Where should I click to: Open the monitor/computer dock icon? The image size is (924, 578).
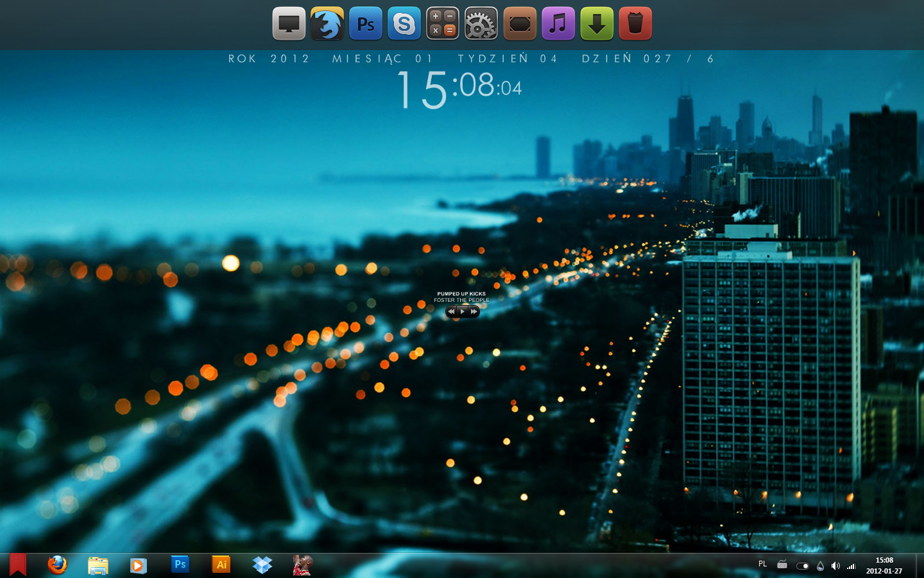point(289,24)
